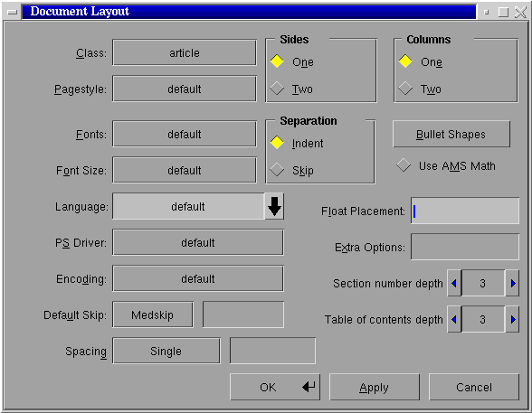
Task: Click the Apply button
Action: (375, 387)
